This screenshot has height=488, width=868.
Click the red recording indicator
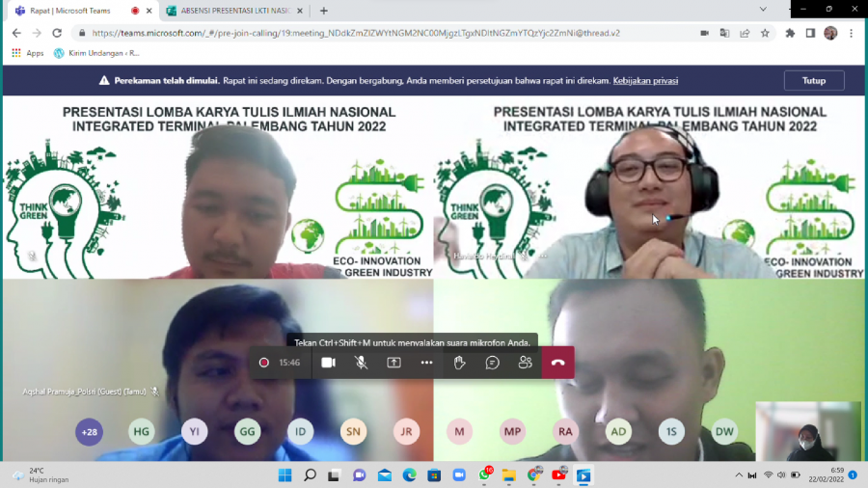pos(264,363)
